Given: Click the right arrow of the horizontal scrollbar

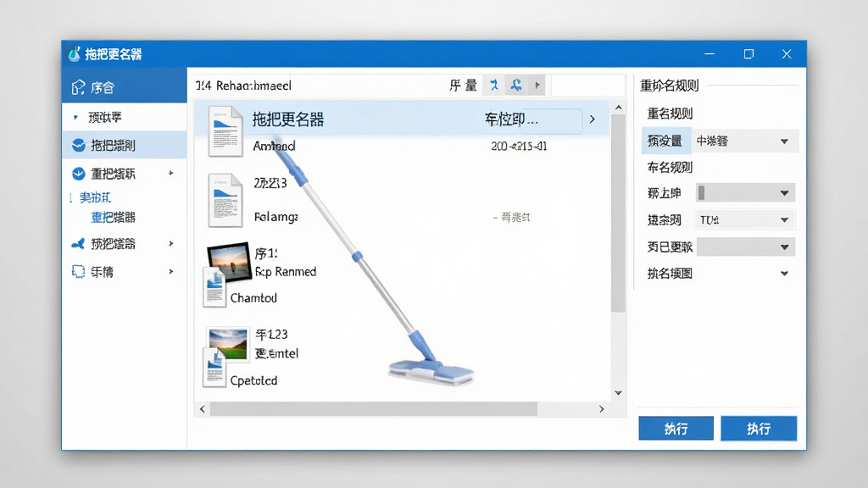Looking at the screenshot, I should click(602, 409).
